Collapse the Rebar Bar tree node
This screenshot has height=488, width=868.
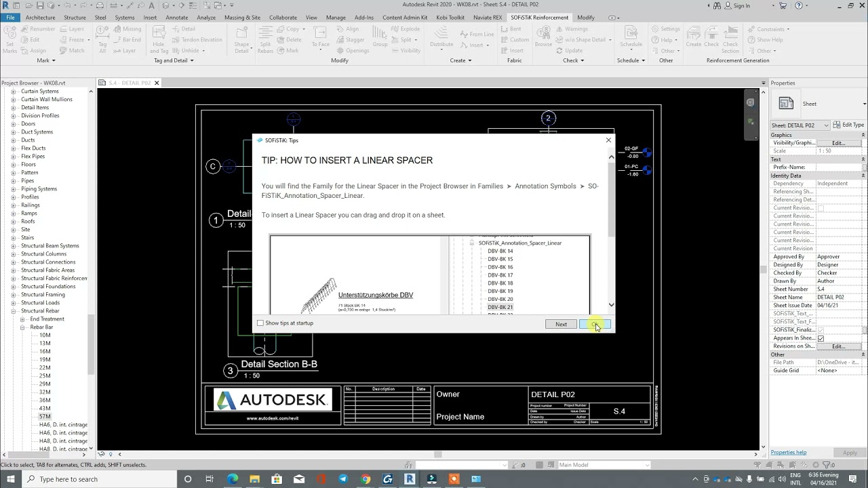pyautogui.click(x=22, y=327)
